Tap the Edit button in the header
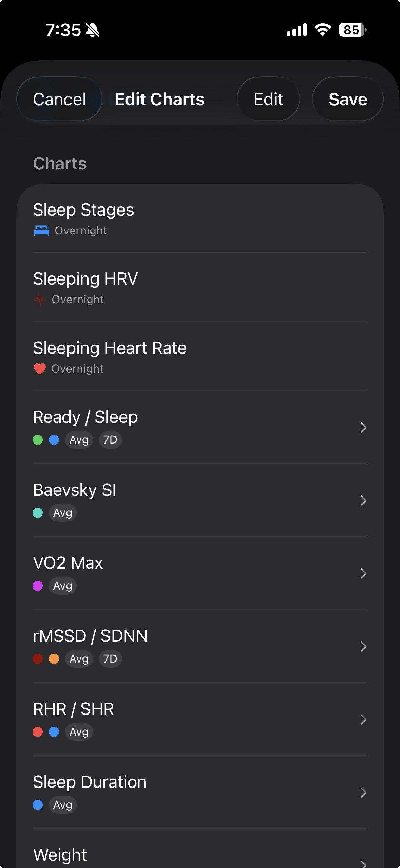The width and height of the screenshot is (400, 868). (x=268, y=99)
